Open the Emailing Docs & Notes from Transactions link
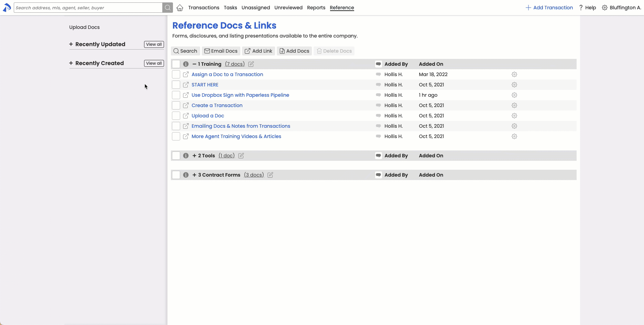This screenshot has height=325, width=644. click(241, 126)
